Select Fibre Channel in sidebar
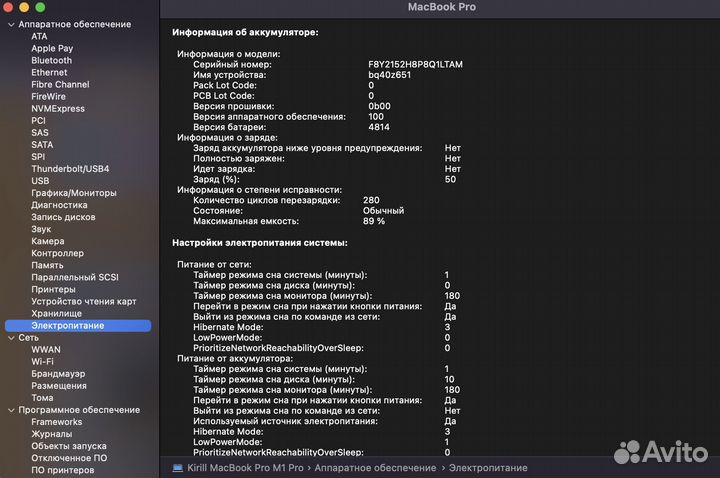 coord(60,84)
